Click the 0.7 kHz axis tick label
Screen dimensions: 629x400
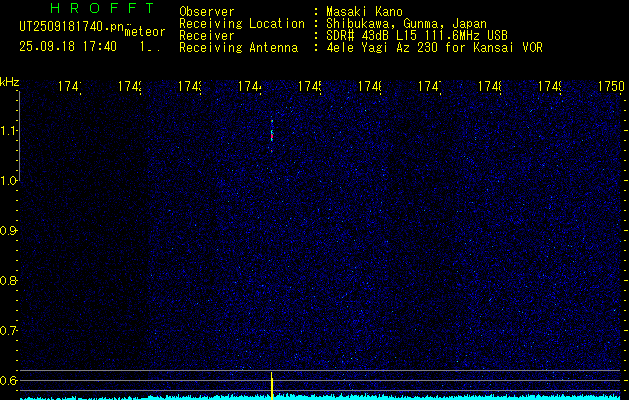coord(8,331)
